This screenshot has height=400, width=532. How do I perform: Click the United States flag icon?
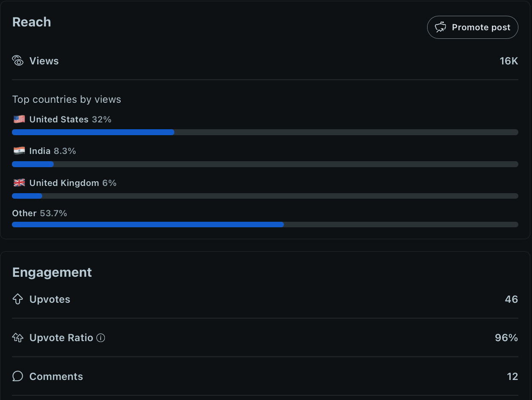[x=19, y=119]
